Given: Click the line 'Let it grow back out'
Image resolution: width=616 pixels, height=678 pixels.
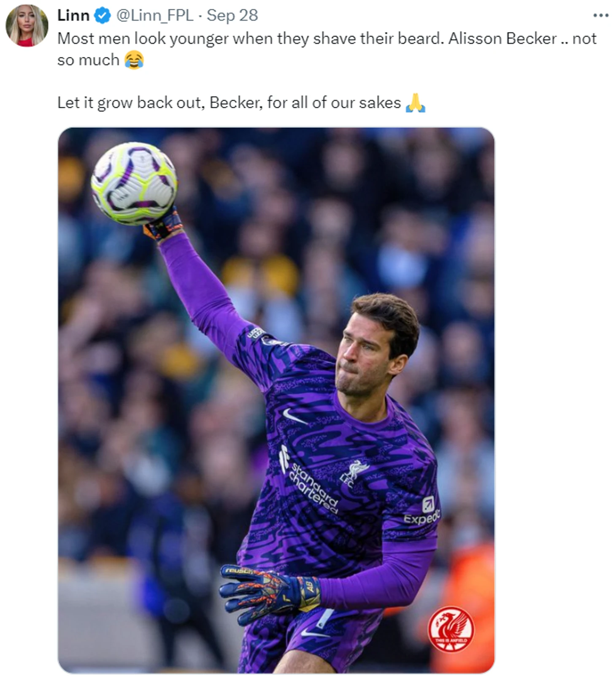Looking at the screenshot, I should pyautogui.click(x=241, y=103).
